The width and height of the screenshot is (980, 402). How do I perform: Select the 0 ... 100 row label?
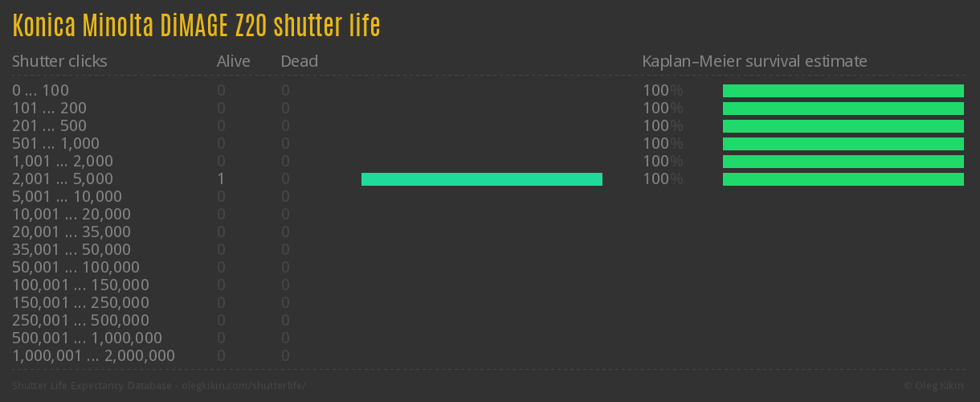coord(40,90)
